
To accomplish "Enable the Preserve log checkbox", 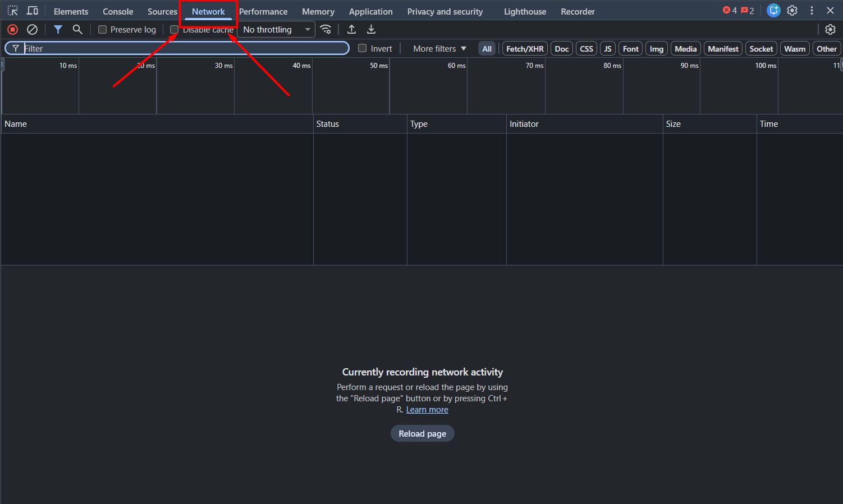I will pos(103,30).
